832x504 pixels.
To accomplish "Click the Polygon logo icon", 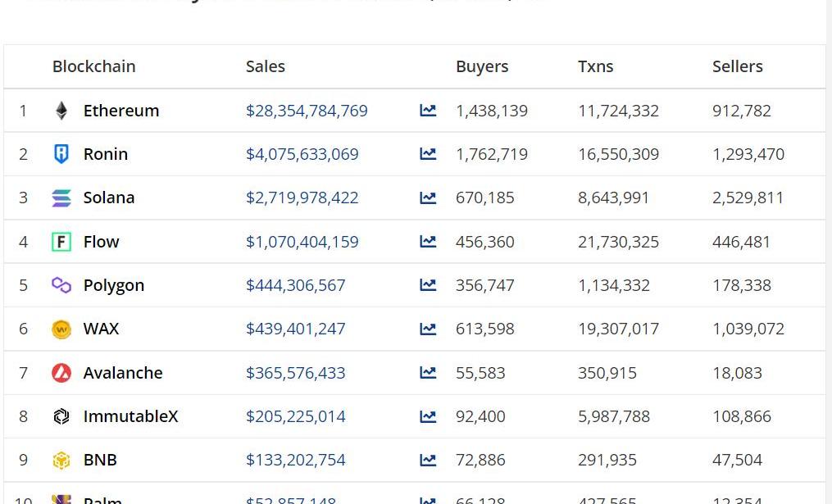I will (61, 285).
